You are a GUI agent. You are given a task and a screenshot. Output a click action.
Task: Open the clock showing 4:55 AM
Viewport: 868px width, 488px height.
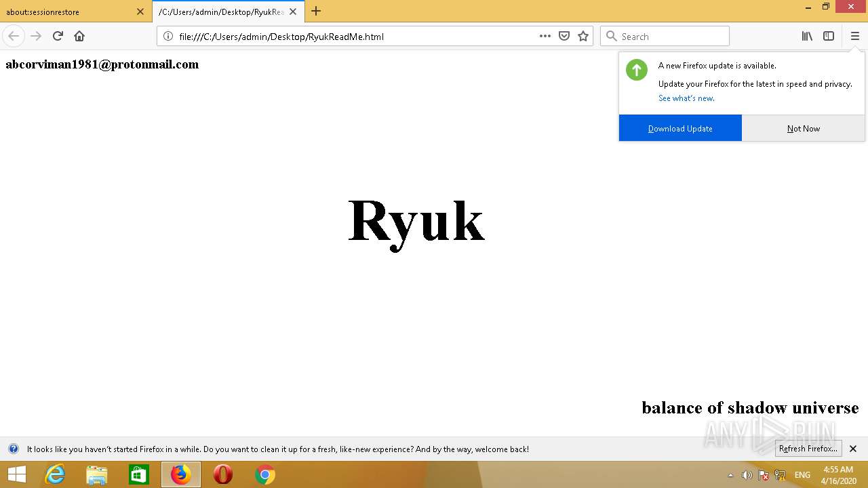pos(838,474)
